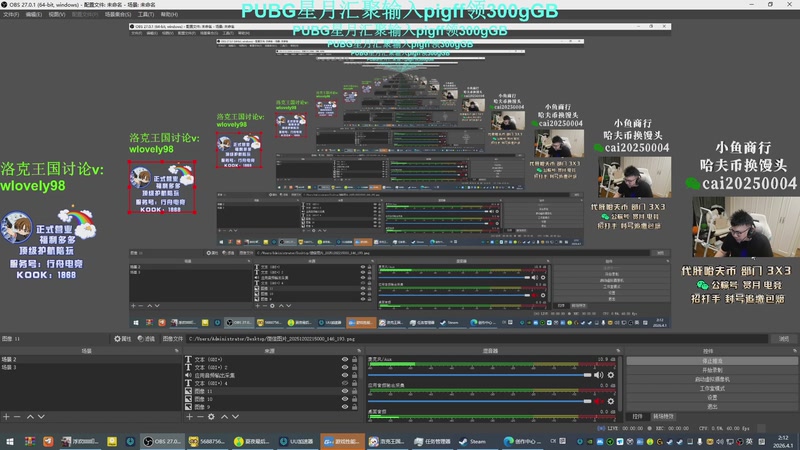Screen dimensions: 800x450
Task: Click the image file path field
Action: tap(477, 339)
